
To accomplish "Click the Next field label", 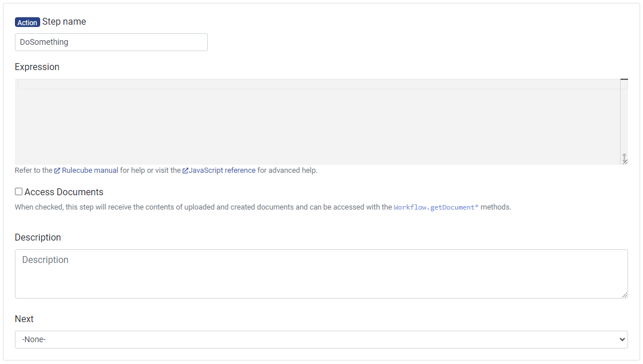I will [x=24, y=319].
